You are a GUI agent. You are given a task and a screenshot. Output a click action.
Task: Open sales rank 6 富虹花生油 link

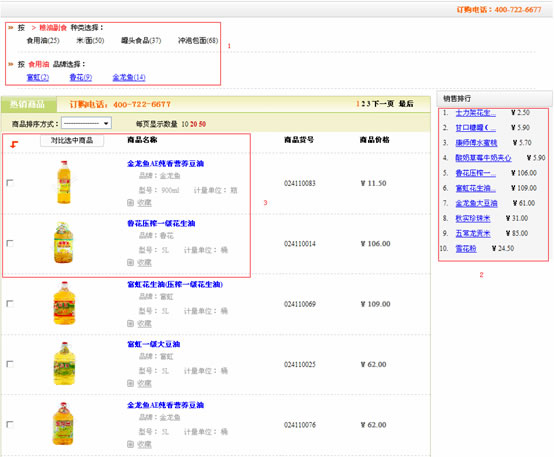[x=476, y=188]
